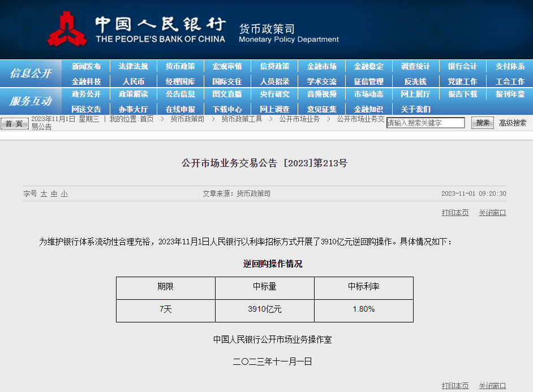This screenshot has height=392, width=533.
Task: Click the bottom 打印本页 print link
Action: [455, 386]
